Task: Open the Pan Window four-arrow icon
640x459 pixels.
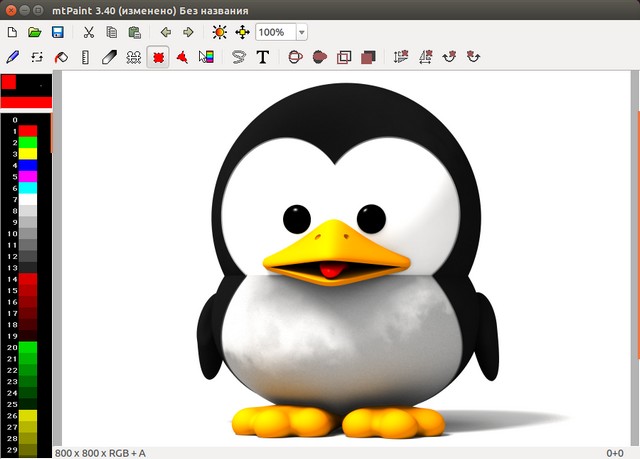Action: click(x=242, y=32)
